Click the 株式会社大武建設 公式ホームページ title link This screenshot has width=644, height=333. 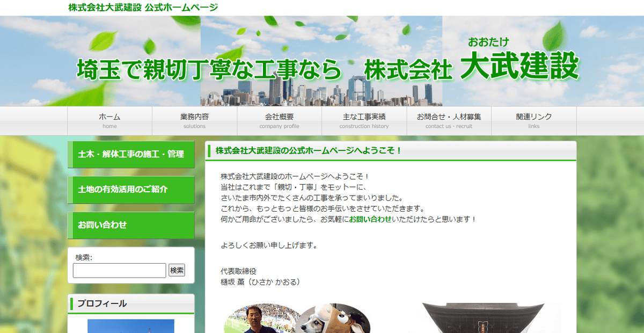point(142,8)
